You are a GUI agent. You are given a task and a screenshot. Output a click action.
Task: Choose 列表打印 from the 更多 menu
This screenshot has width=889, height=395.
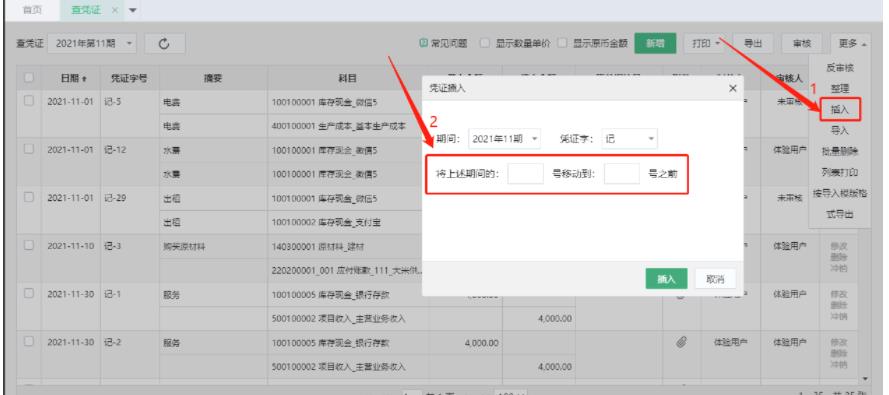click(840, 172)
